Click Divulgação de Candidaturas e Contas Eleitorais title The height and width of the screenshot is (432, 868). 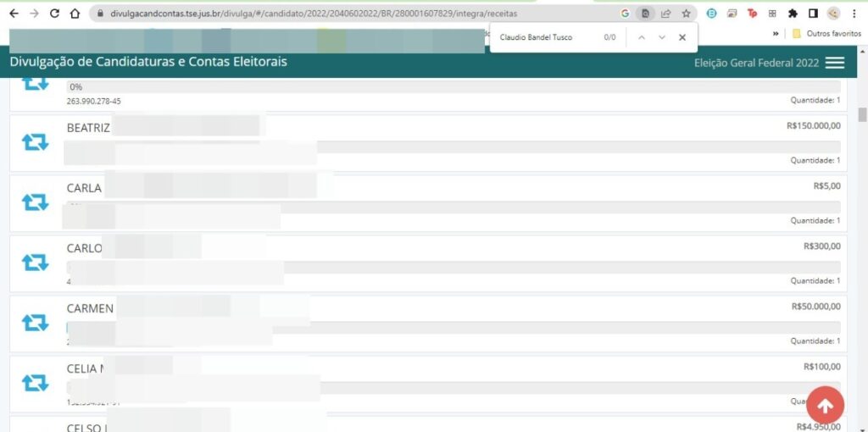(148, 62)
